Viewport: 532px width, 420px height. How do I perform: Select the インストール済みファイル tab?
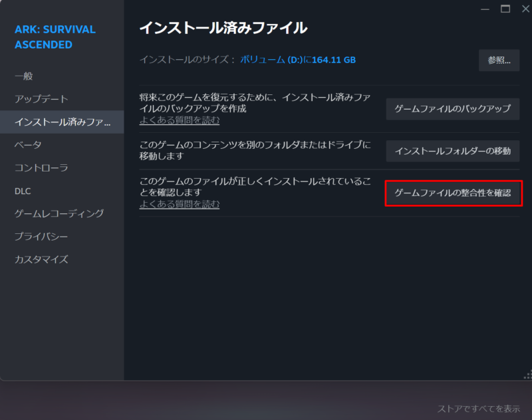53,122
